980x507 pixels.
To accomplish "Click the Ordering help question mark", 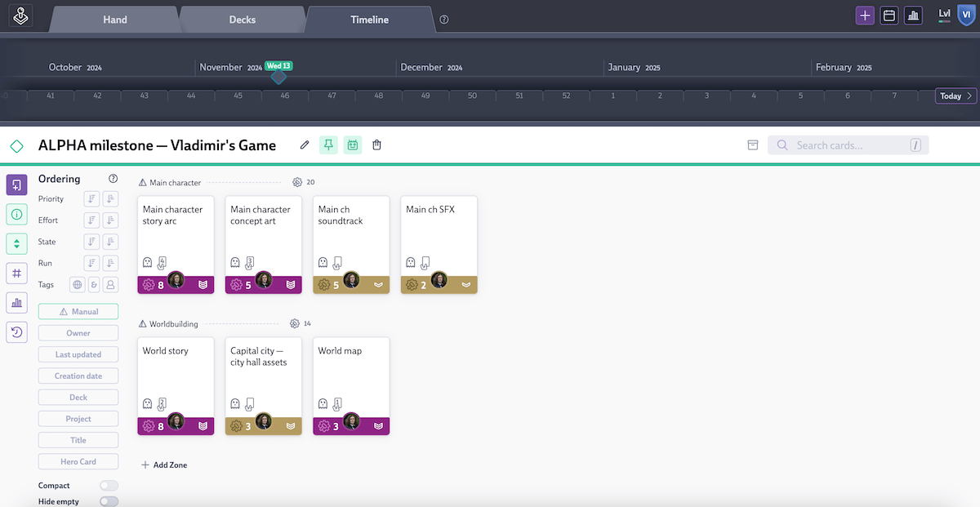I will click(x=114, y=179).
